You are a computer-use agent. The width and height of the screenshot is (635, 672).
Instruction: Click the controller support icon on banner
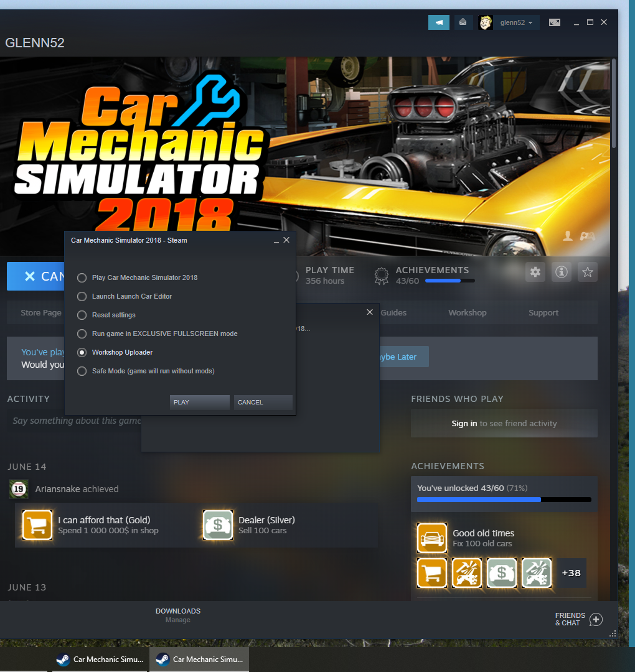[588, 236]
